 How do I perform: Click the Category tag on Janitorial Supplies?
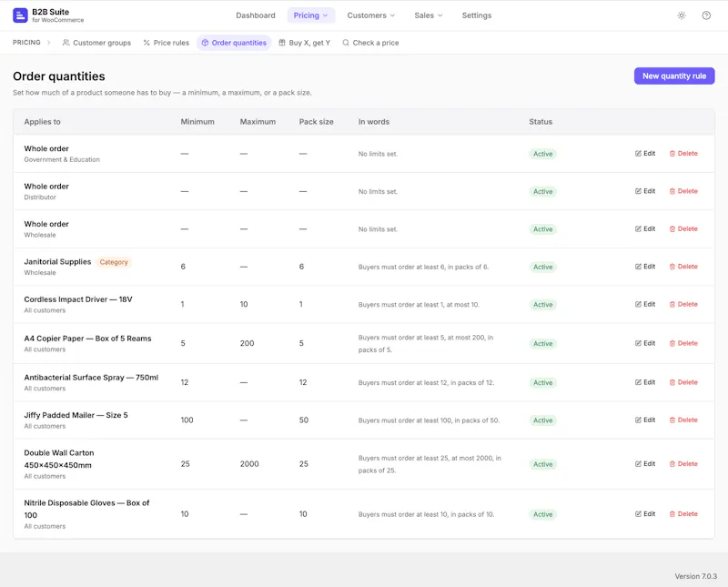click(x=113, y=262)
